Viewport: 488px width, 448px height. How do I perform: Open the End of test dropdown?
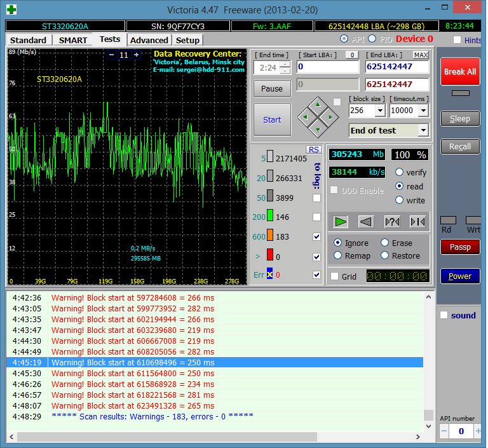(423, 130)
